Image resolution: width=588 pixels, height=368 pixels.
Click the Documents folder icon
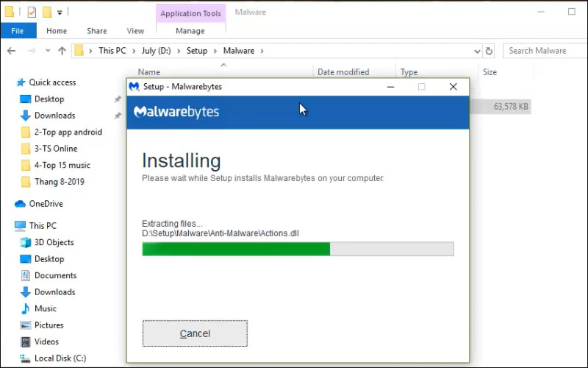click(26, 275)
